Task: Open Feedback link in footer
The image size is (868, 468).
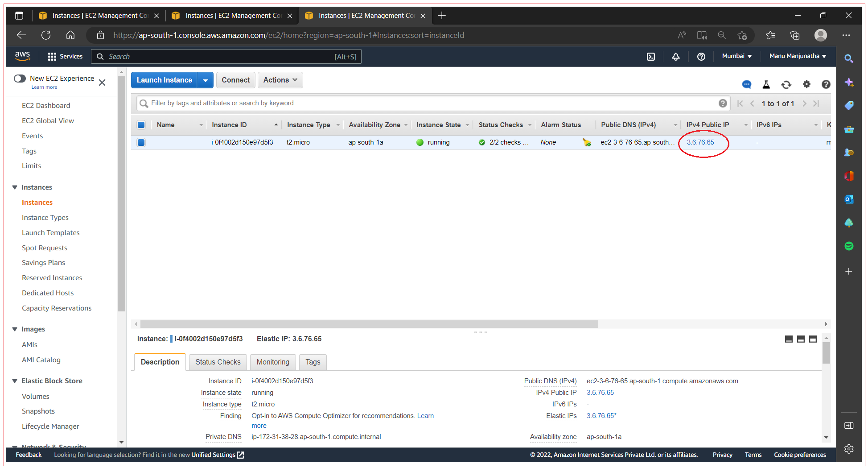Action: tap(29, 455)
